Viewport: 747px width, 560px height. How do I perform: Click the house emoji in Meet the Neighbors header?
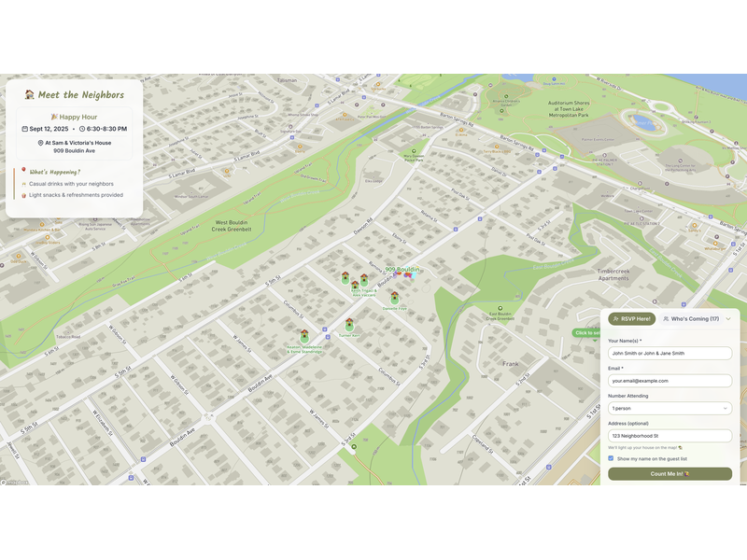point(30,95)
